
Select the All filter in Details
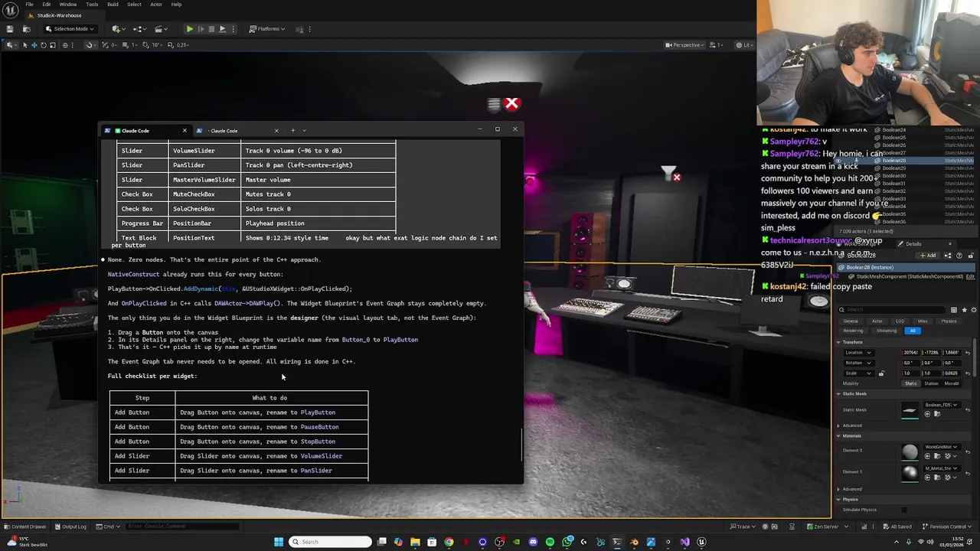click(913, 331)
